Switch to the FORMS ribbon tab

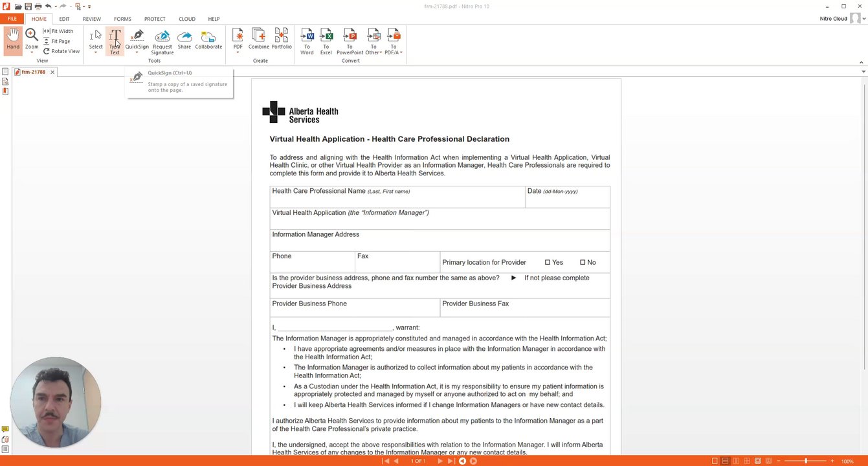click(122, 19)
